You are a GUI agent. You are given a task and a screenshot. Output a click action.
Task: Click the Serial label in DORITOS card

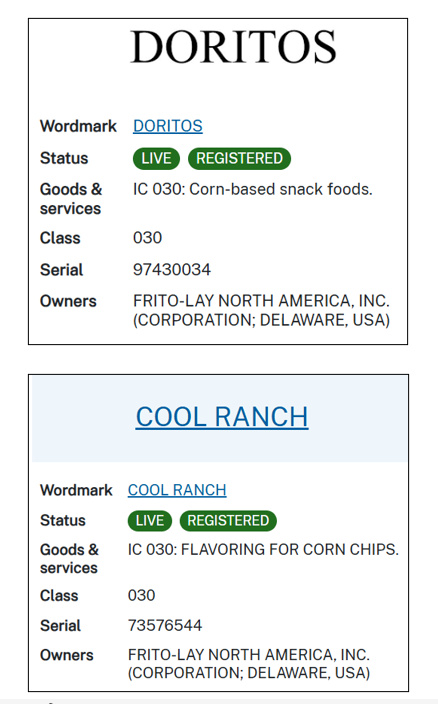tap(61, 270)
